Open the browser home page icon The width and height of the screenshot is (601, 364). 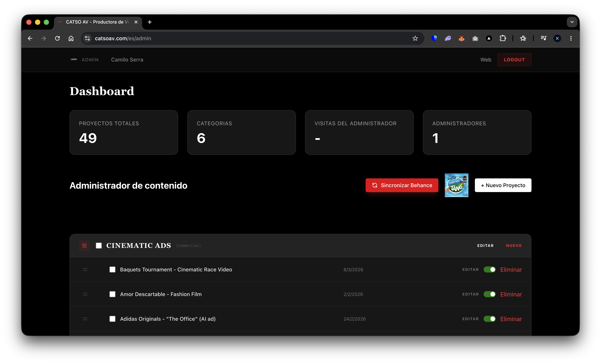71,39
